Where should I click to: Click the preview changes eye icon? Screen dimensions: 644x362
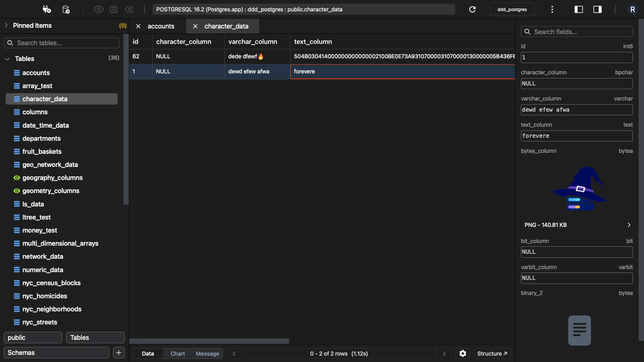tap(98, 9)
